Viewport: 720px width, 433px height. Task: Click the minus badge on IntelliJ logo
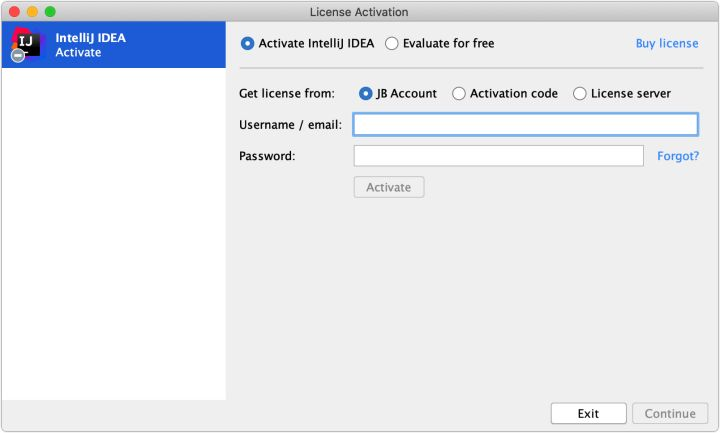pos(18,56)
